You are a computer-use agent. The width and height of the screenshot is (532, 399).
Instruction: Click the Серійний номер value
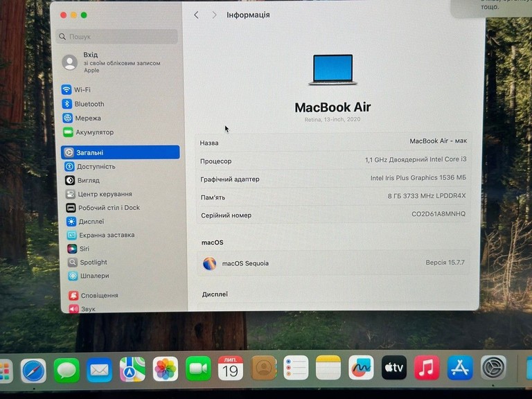(438, 214)
